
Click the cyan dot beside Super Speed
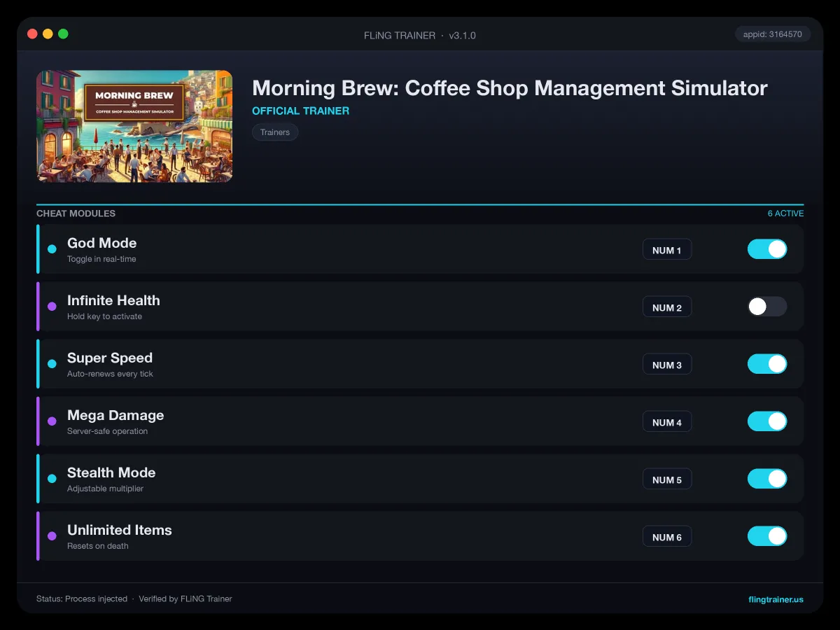[52, 364]
